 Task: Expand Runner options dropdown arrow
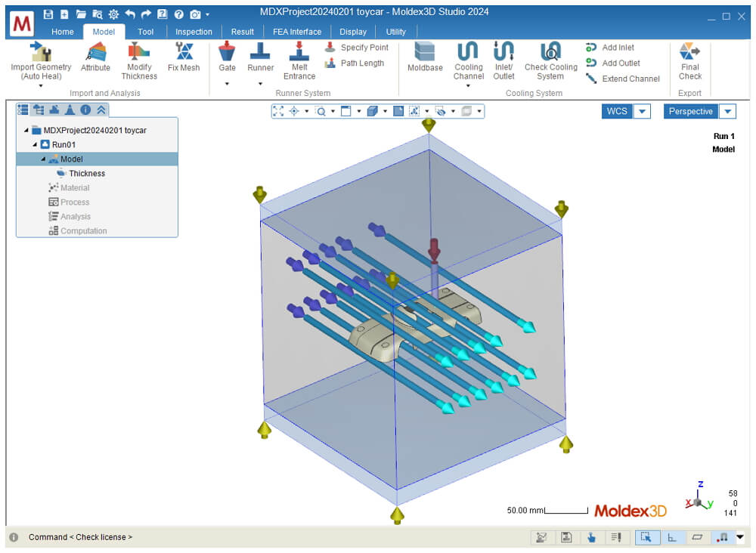tap(260, 84)
